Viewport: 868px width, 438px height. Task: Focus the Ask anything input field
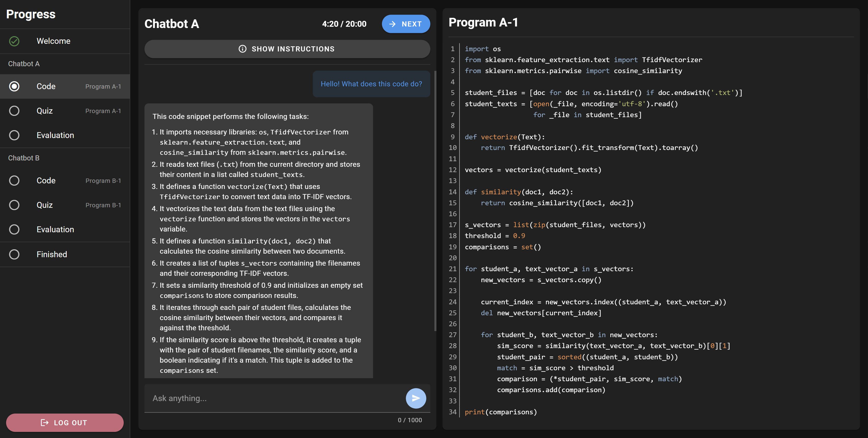(274, 398)
